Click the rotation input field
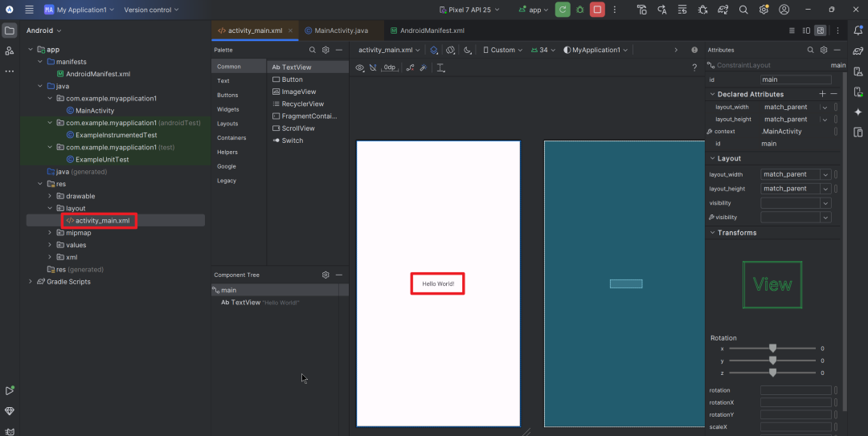The height and width of the screenshot is (436, 868). (x=796, y=390)
